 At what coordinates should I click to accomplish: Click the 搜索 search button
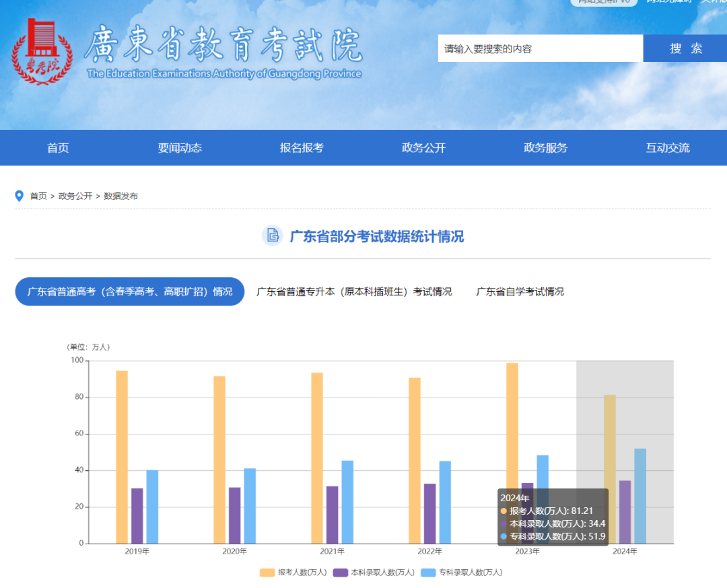tap(685, 48)
